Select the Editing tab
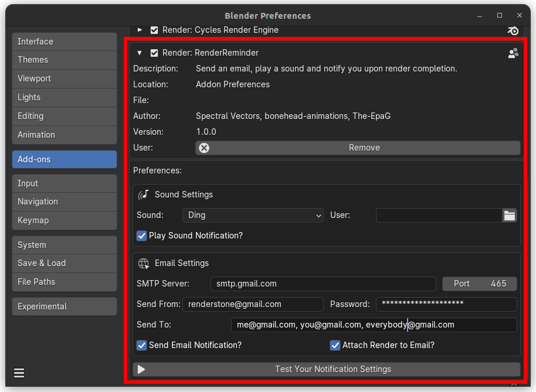This screenshot has width=536, height=392. (65, 117)
